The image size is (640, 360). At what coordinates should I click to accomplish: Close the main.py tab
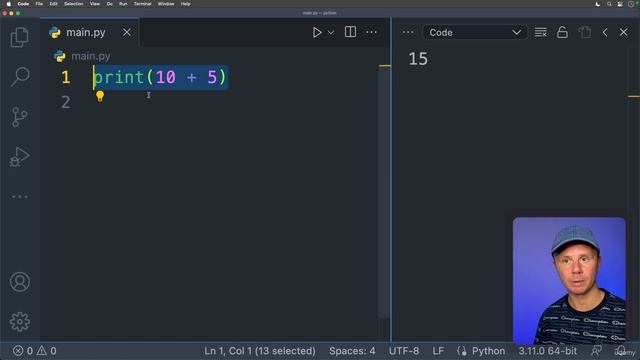point(127,32)
